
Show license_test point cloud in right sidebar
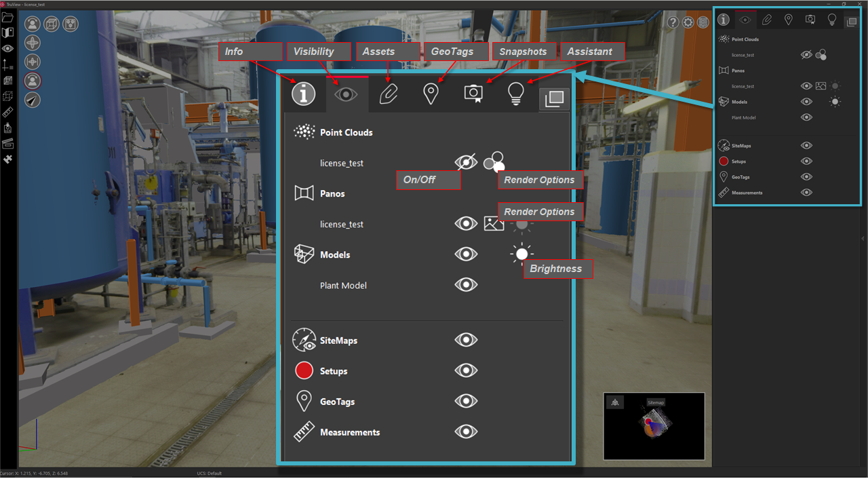click(x=806, y=55)
